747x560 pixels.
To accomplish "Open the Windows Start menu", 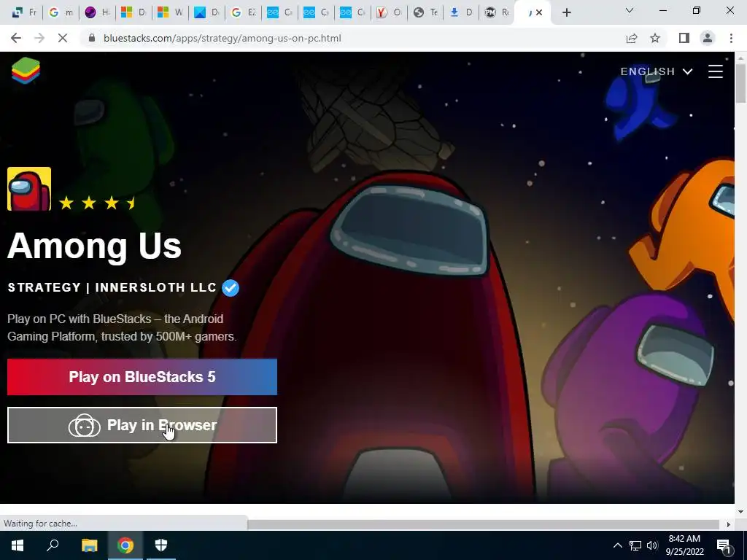I will (x=18, y=545).
